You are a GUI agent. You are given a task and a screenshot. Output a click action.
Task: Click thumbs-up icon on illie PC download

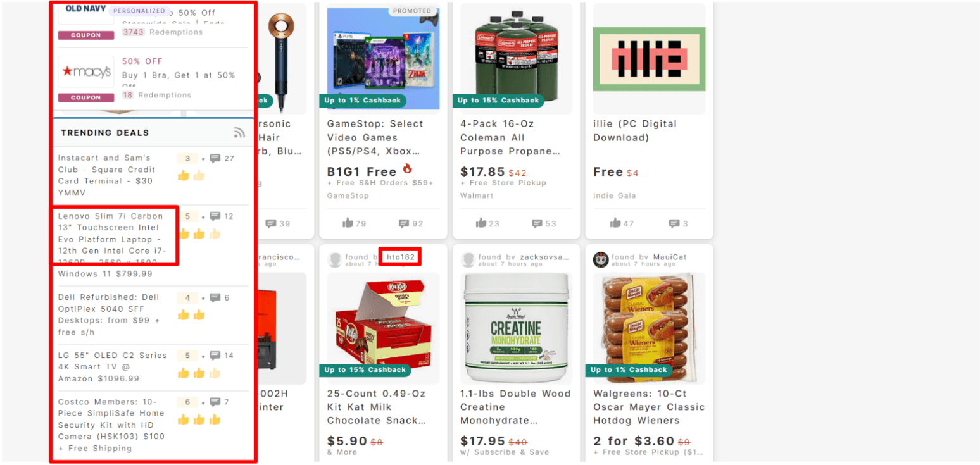tap(615, 223)
